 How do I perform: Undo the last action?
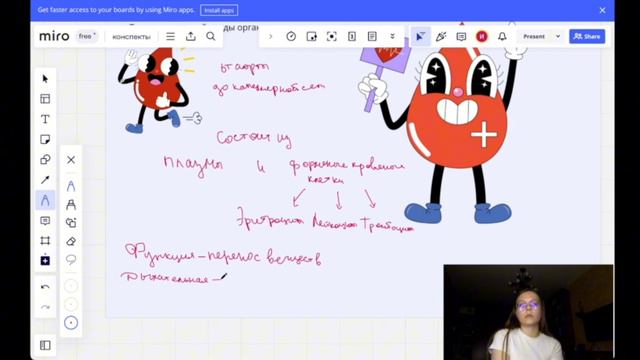pos(45,287)
